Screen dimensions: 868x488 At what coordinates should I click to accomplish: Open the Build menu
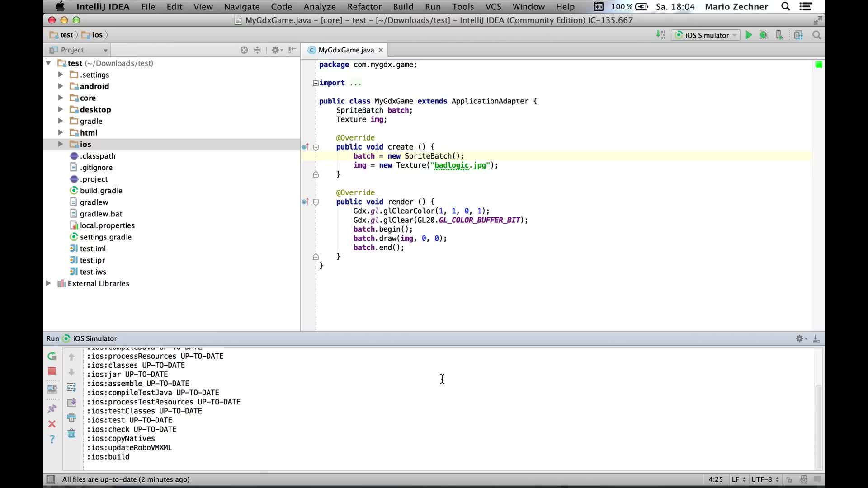click(x=403, y=6)
